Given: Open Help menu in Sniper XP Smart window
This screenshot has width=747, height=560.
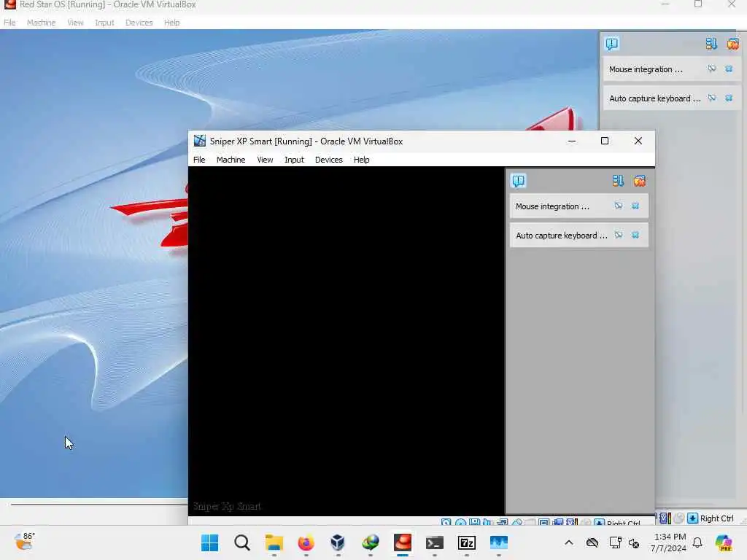Looking at the screenshot, I should tap(362, 160).
